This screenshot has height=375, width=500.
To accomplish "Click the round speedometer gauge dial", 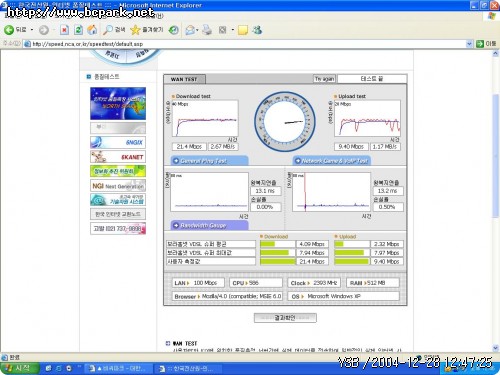I will click(285, 122).
